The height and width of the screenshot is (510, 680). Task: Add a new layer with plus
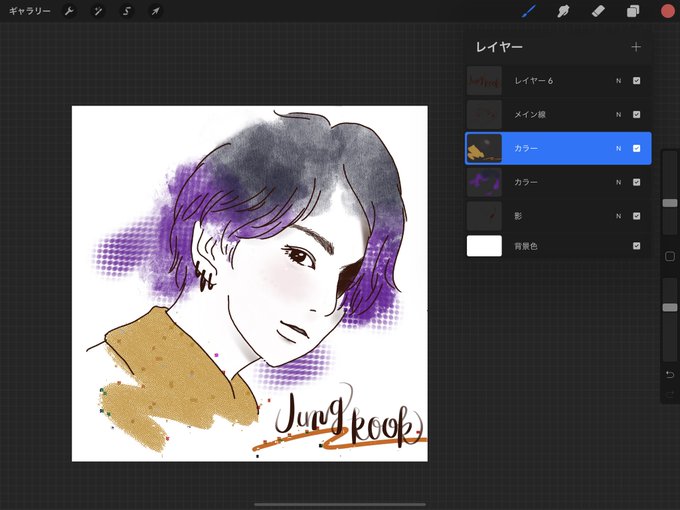tap(636, 47)
